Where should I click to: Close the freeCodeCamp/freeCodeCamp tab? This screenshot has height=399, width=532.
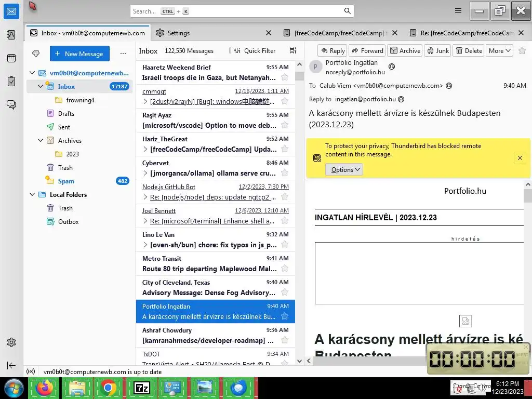[395, 33]
